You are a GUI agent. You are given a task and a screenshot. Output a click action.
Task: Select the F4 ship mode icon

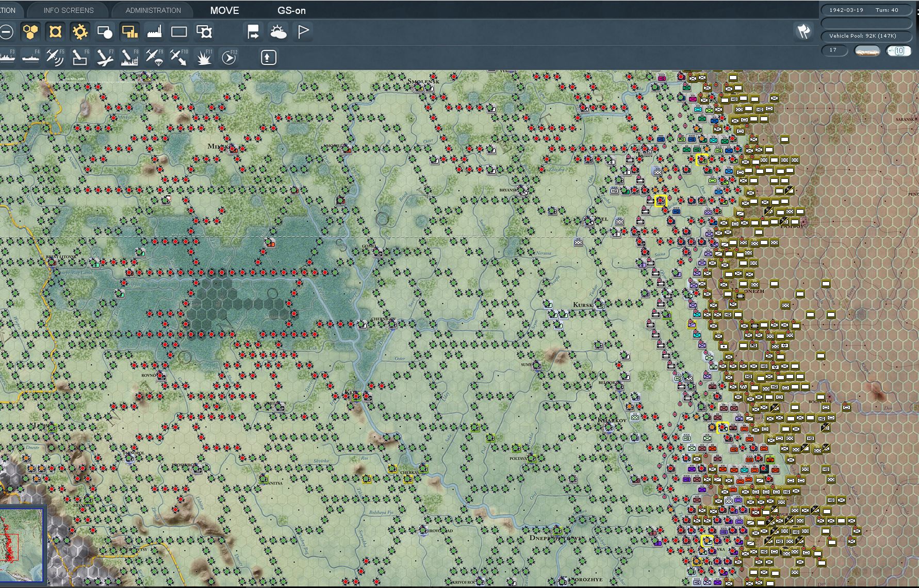pyautogui.click(x=31, y=57)
